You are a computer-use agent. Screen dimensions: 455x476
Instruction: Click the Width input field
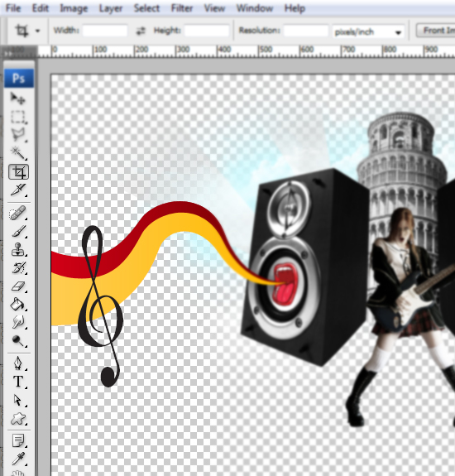(105, 31)
